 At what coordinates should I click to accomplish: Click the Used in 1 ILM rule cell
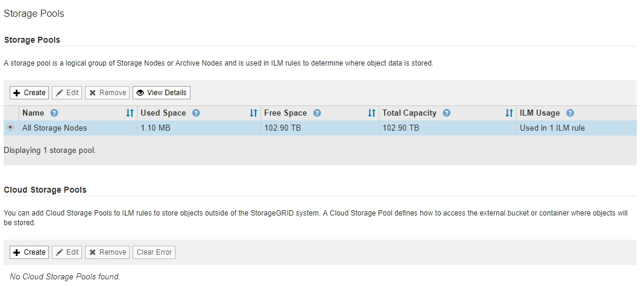tap(552, 128)
